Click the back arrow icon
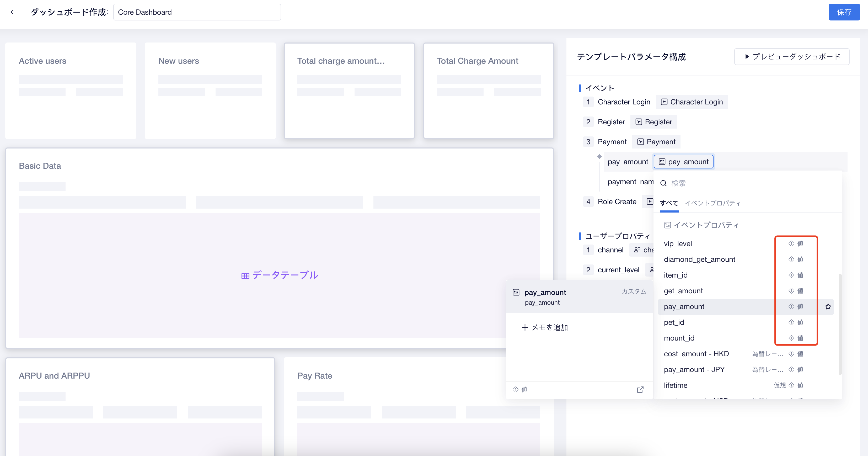This screenshot has height=456, width=868. (12, 12)
